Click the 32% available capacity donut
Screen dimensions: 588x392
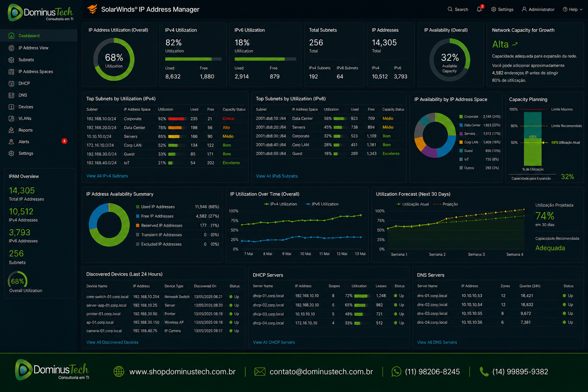pos(449,60)
